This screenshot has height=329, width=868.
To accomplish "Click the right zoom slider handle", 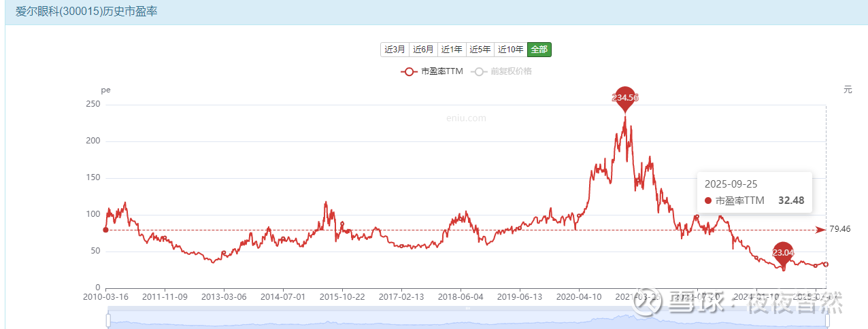I will [827, 319].
